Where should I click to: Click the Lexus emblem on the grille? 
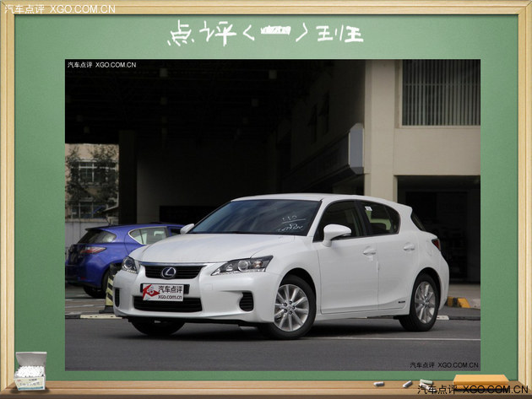coord(168,272)
